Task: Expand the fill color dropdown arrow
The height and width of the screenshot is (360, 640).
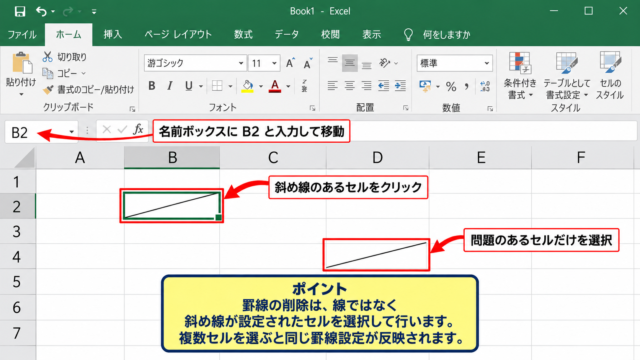Action: point(260,86)
